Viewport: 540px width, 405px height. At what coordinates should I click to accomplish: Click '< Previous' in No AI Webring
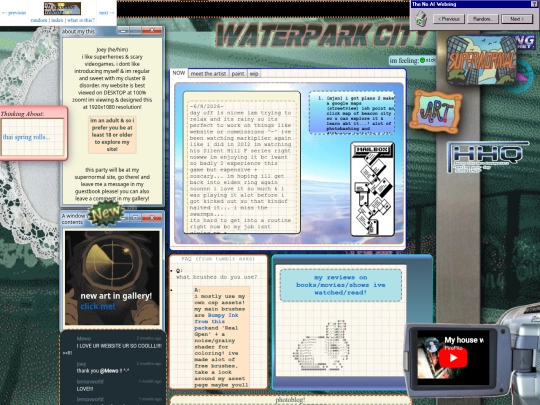[449, 19]
